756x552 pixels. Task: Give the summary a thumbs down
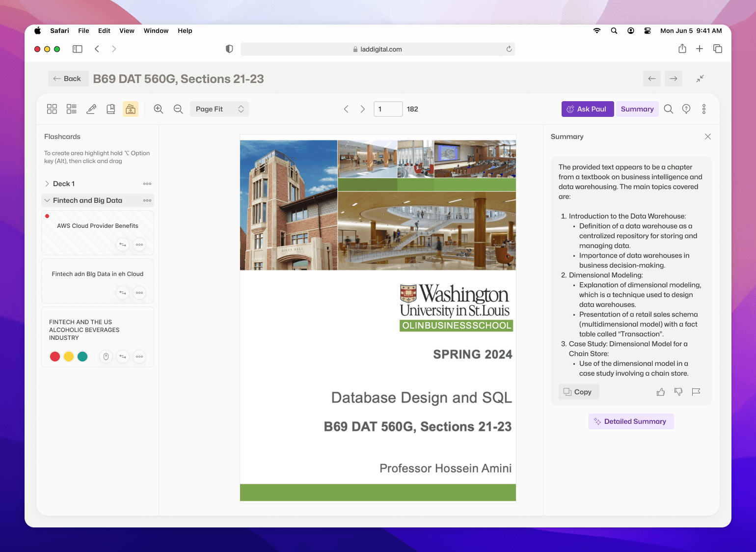[678, 392]
